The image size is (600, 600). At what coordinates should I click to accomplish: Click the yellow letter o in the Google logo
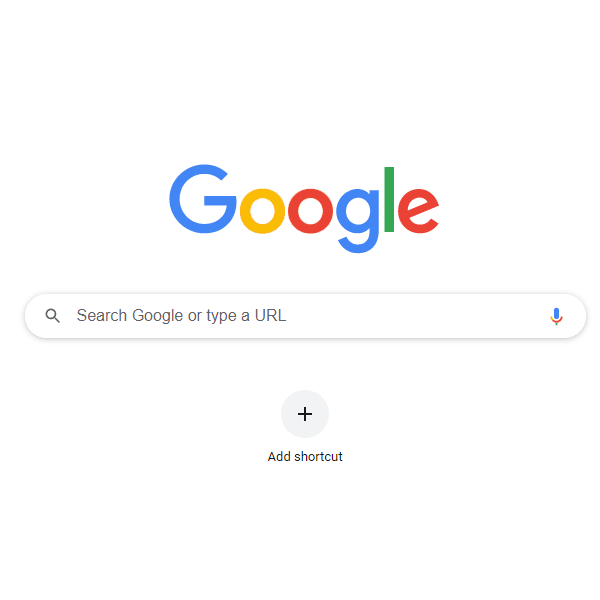[262, 211]
